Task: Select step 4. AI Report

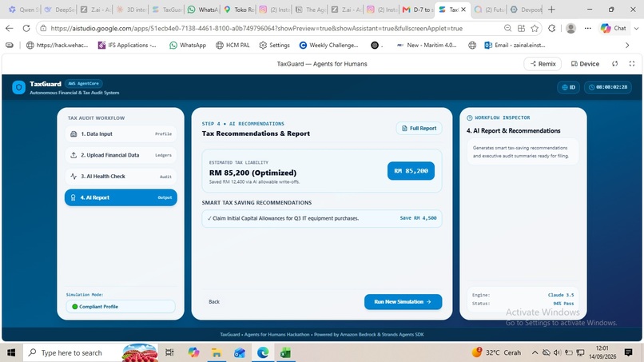Action: tap(121, 197)
